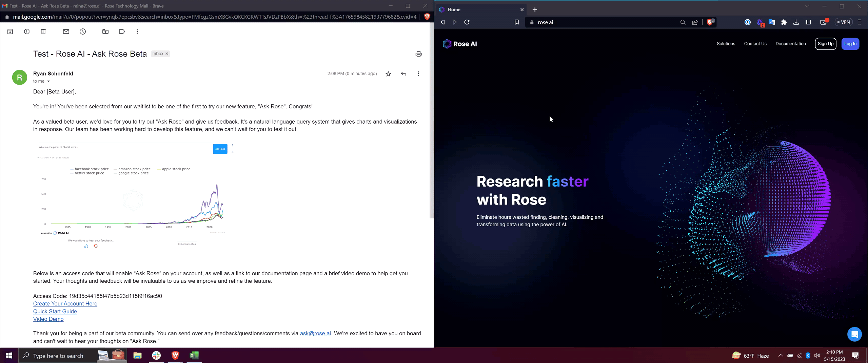
Task: Go back in rose.ai browser window
Action: (x=442, y=22)
